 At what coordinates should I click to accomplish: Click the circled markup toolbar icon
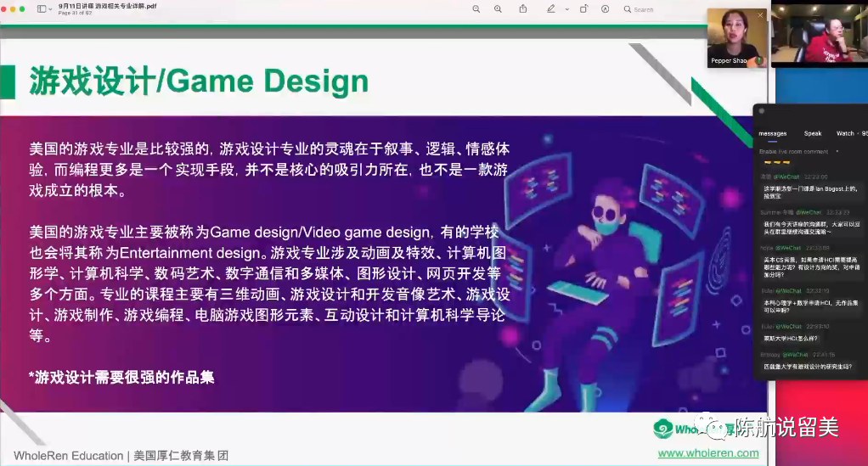point(605,9)
